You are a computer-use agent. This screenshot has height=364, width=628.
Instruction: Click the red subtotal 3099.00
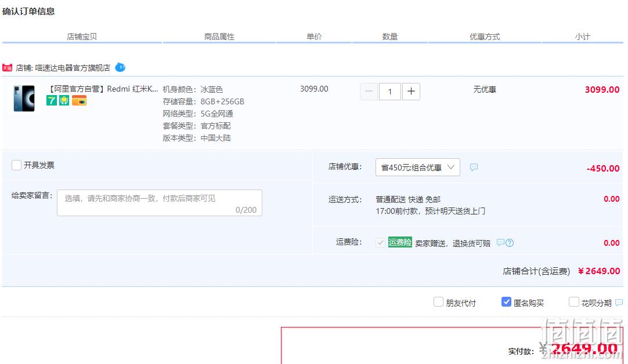pos(602,90)
